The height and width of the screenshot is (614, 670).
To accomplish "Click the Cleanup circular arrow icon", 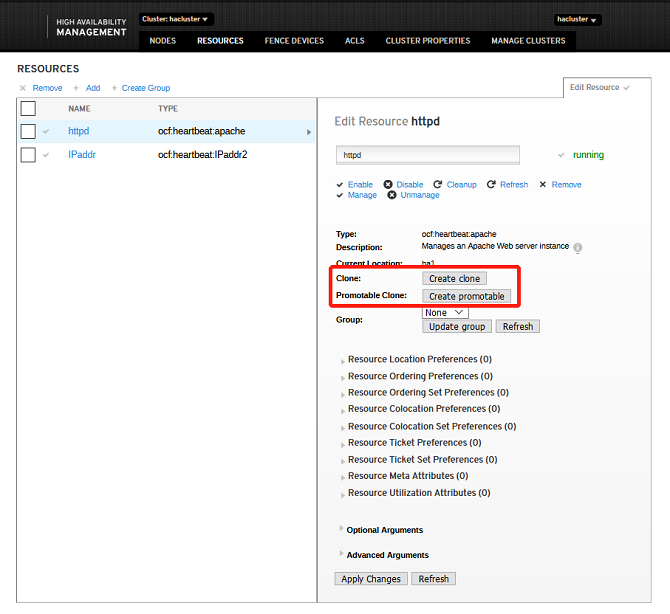I will click(x=437, y=185).
